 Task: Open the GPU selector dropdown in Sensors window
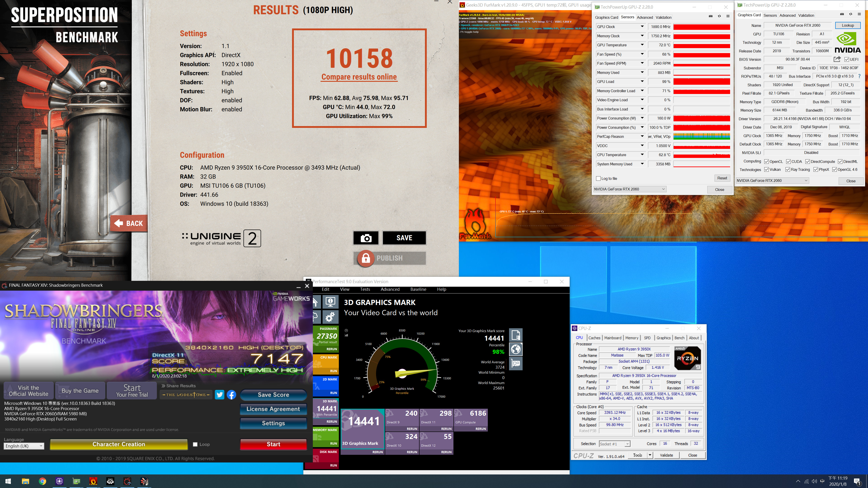pyautogui.click(x=630, y=189)
